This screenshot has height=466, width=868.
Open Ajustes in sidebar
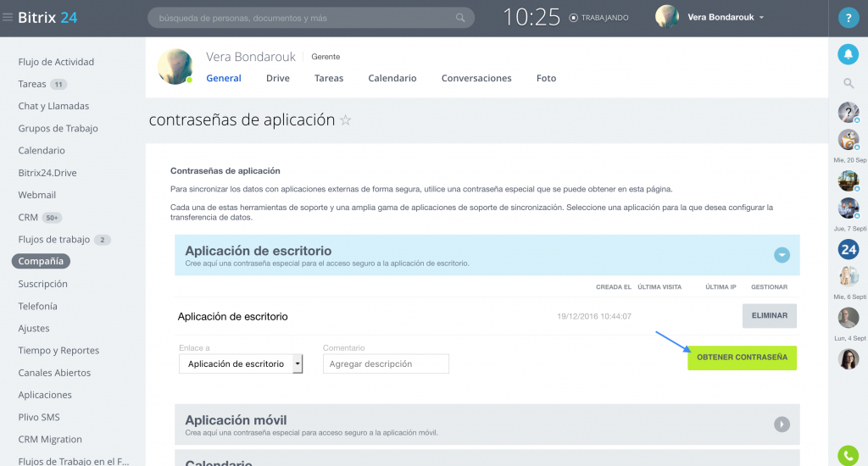pyautogui.click(x=34, y=328)
